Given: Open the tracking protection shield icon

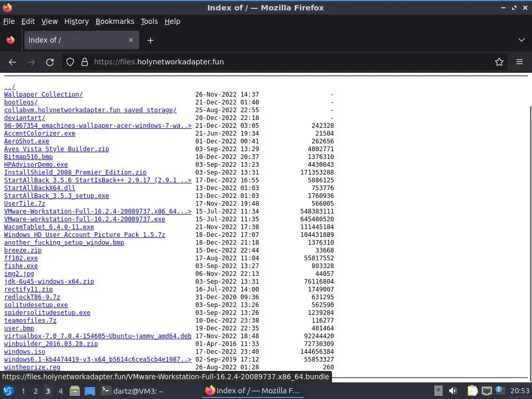Looking at the screenshot, I should click(x=70, y=62).
